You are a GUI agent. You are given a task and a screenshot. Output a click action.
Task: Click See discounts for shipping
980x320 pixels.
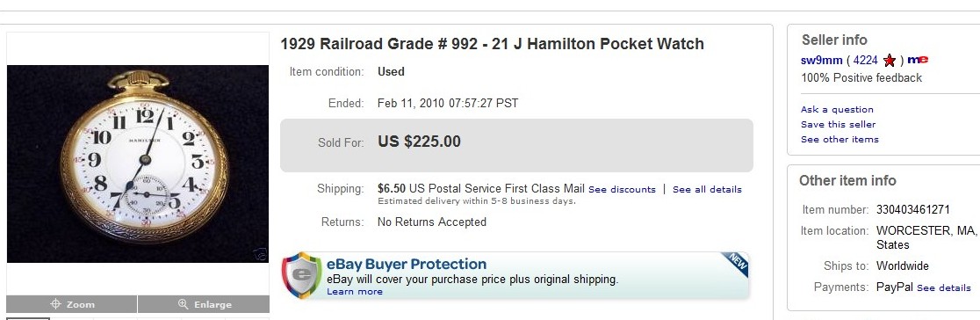pos(622,190)
